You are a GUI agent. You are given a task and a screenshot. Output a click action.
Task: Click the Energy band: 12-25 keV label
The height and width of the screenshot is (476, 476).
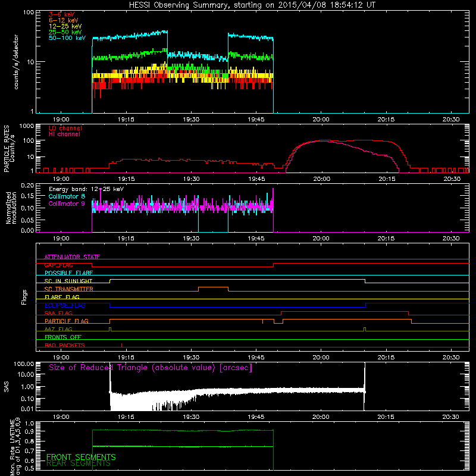coord(86,189)
